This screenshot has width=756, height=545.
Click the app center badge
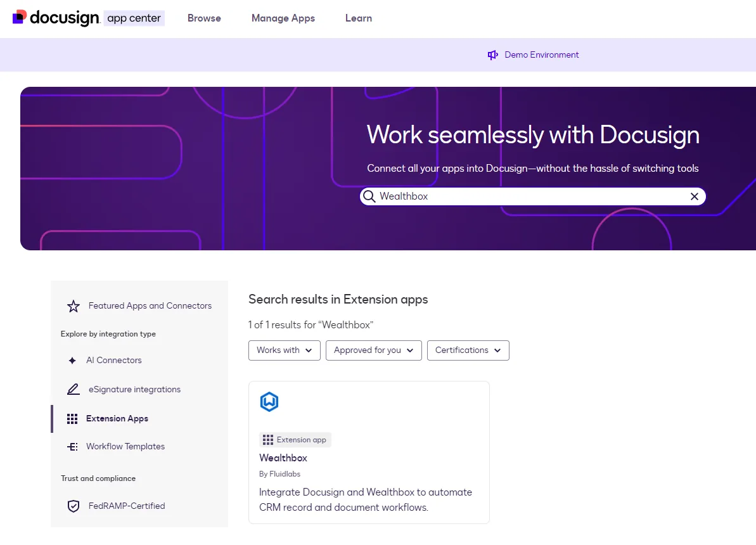(x=134, y=18)
